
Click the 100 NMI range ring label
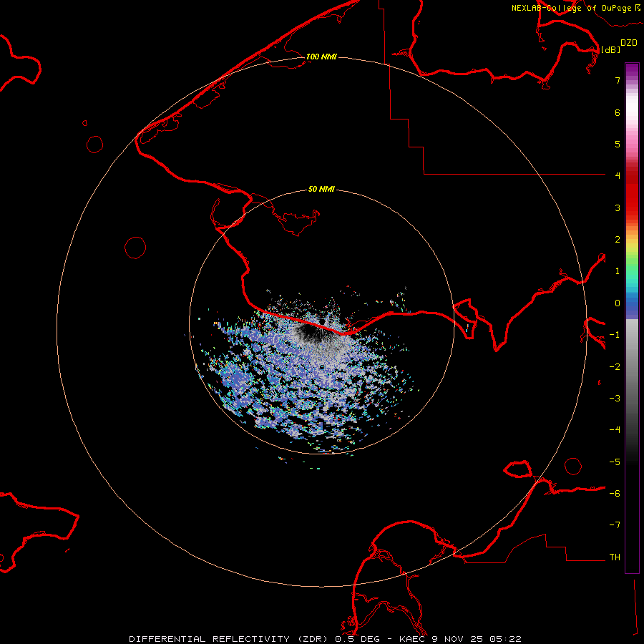click(321, 57)
